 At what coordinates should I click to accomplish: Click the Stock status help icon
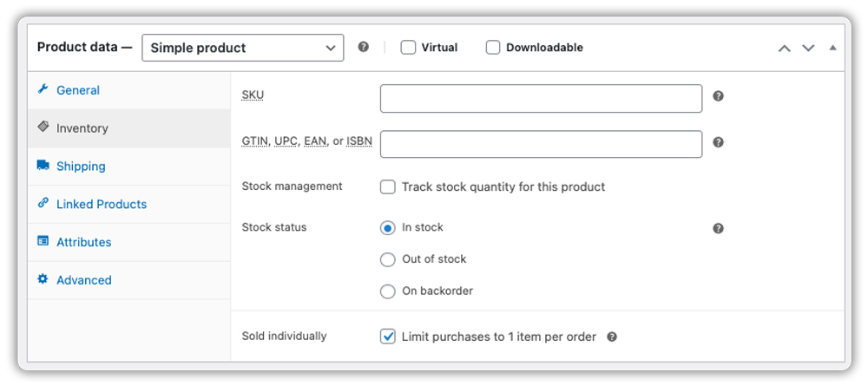click(718, 228)
